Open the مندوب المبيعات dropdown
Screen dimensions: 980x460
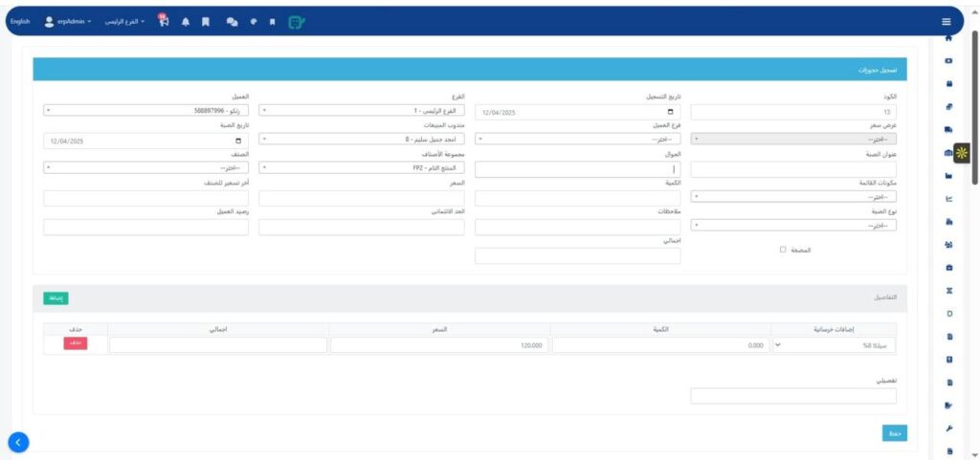(361, 140)
